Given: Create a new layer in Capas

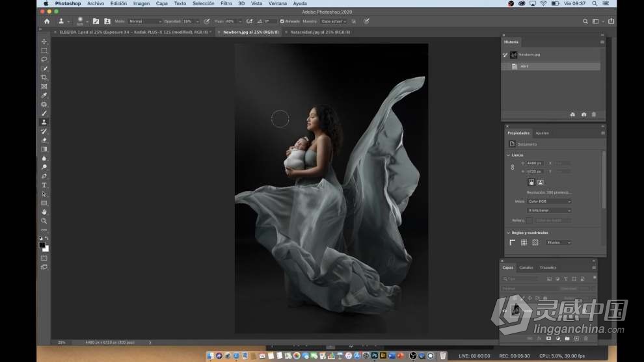Looking at the screenshot, I should coord(576,339).
